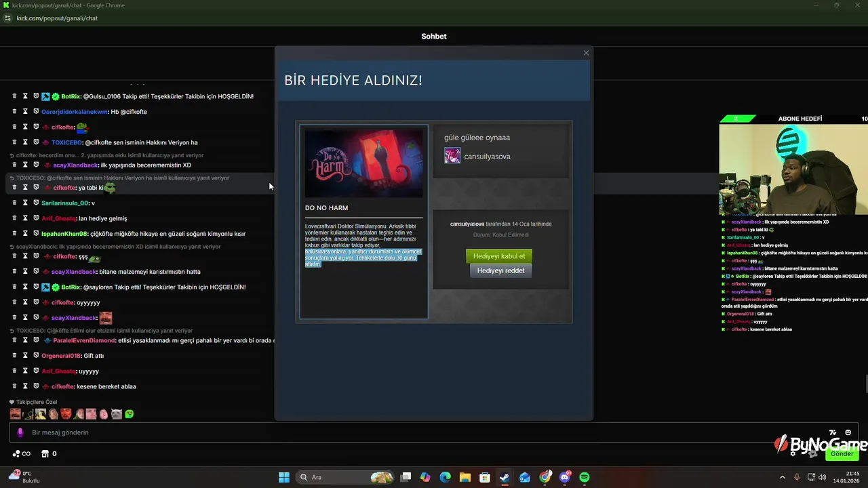Open the BotRix username in the Gulsu_0106 message
This screenshot has width=868, height=488.
pyautogui.click(x=71, y=96)
